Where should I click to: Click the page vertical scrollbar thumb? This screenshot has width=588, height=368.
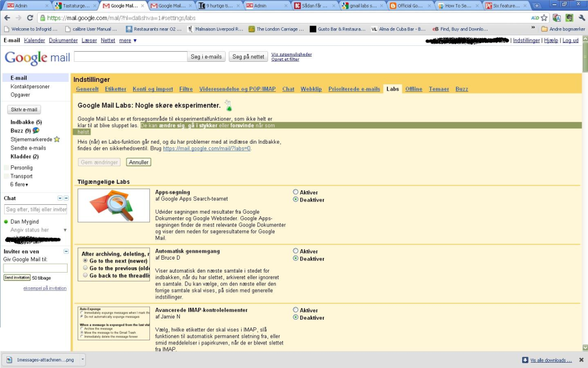click(585, 57)
